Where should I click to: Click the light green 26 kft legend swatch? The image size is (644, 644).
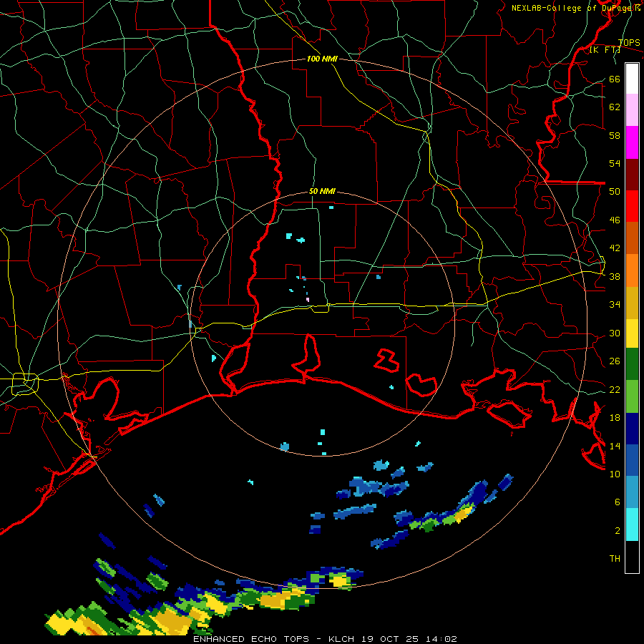pyautogui.click(x=632, y=396)
